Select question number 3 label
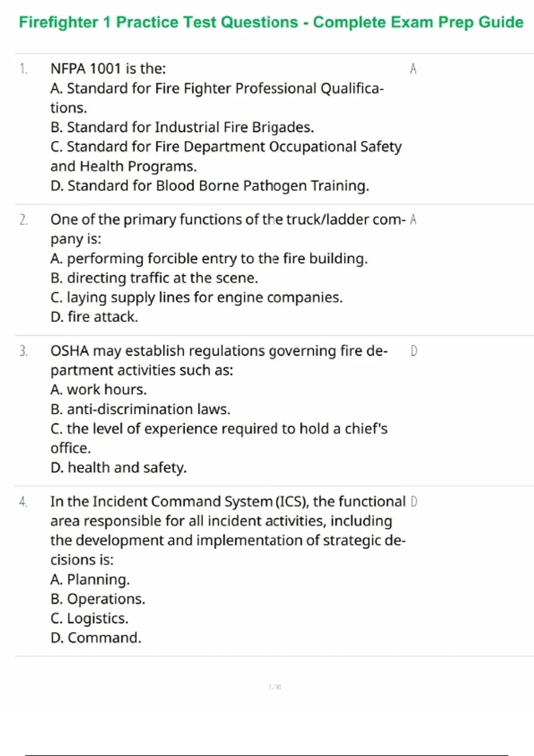 point(24,351)
